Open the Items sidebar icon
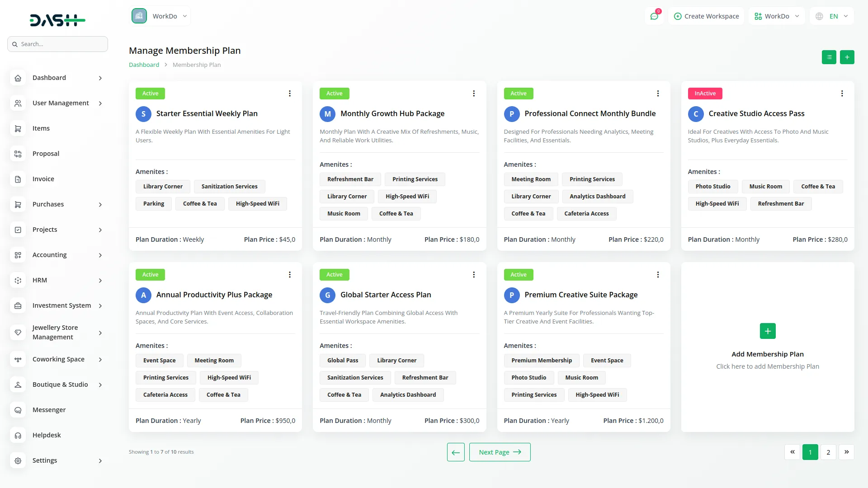Screen dimensions: 868x488 pos(18,128)
